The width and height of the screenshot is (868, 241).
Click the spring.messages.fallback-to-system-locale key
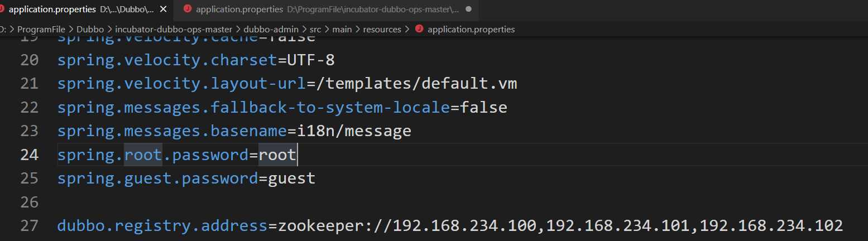[253, 107]
